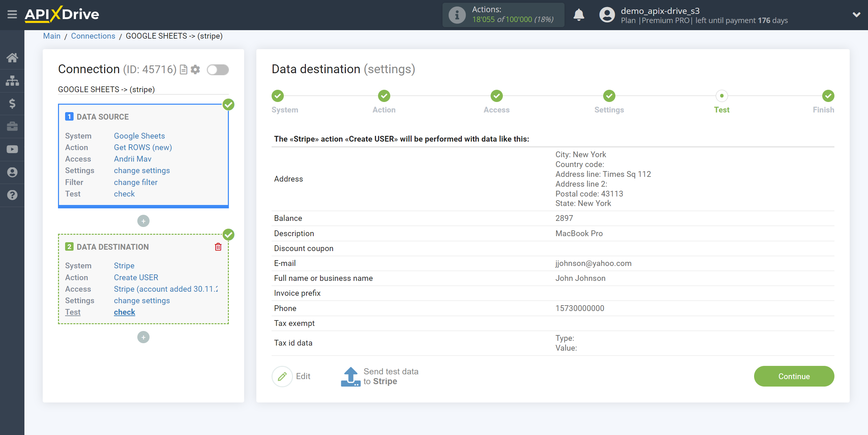Image resolution: width=868 pixels, height=435 pixels.
Task: Click the MacBook Pro description value
Action: (x=579, y=233)
